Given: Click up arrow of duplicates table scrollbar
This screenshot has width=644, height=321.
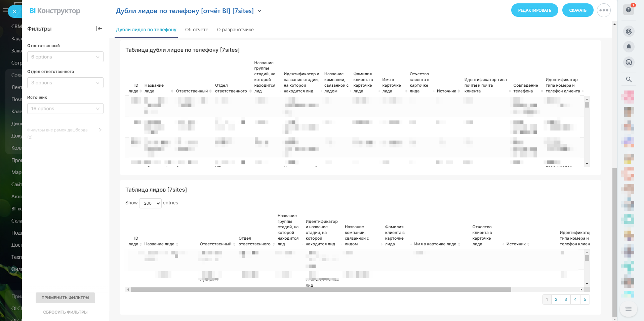Looking at the screenshot, I should coord(587,99).
